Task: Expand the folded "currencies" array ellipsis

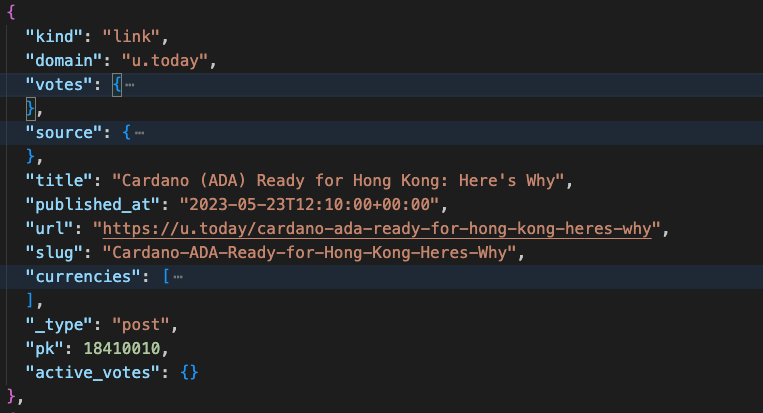Action: pos(178,276)
